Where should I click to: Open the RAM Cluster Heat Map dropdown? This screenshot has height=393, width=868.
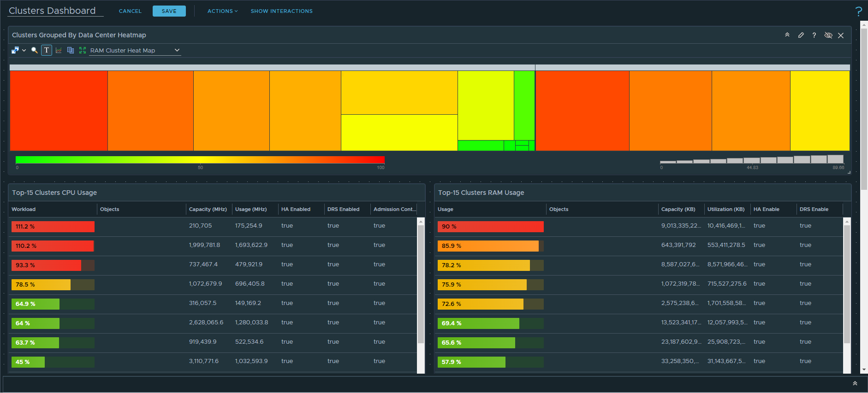point(135,50)
